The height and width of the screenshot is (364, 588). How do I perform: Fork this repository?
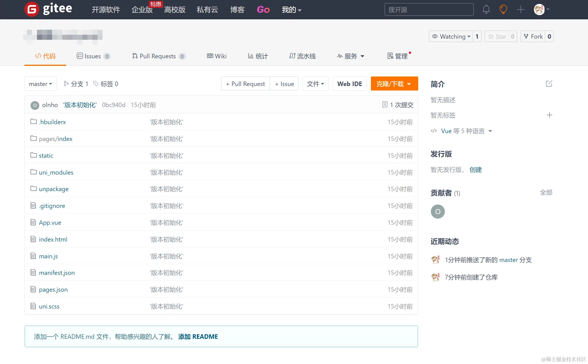click(533, 36)
